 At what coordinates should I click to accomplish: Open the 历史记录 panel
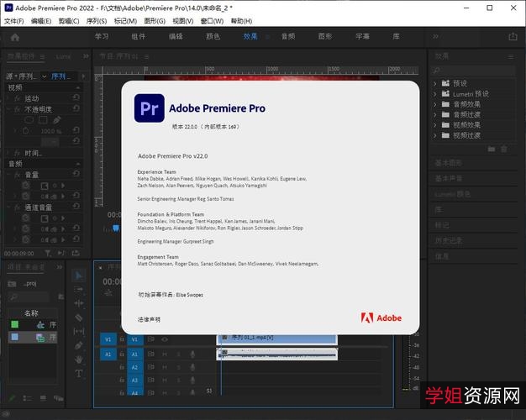coord(448,240)
